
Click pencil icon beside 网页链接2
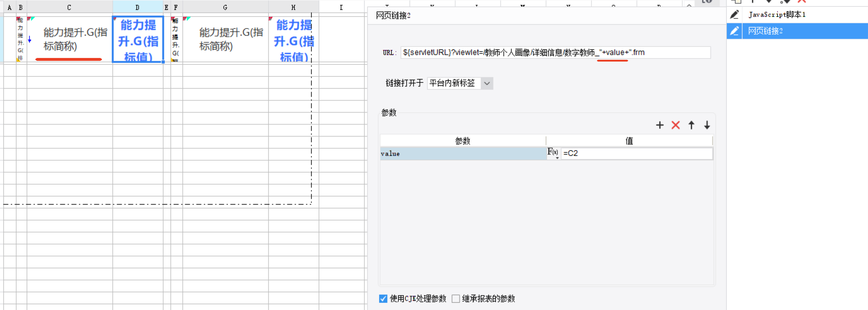[734, 31]
